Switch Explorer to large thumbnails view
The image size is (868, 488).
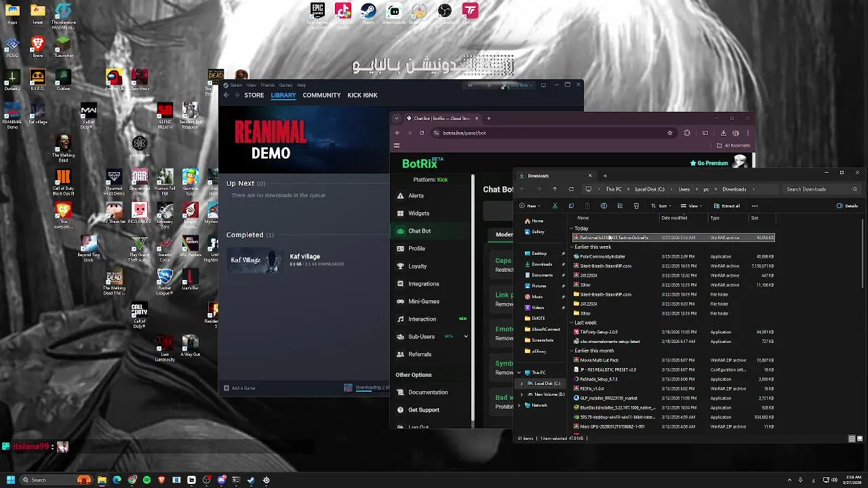pos(861,439)
